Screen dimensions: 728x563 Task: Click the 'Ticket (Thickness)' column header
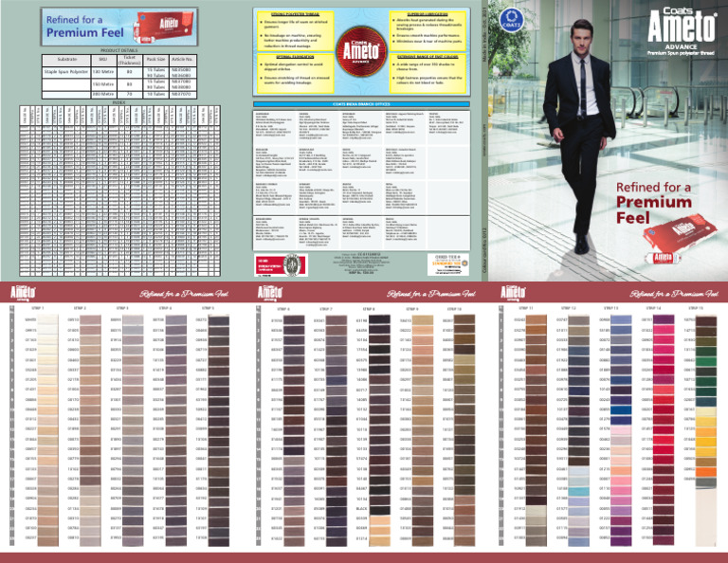coord(129,60)
